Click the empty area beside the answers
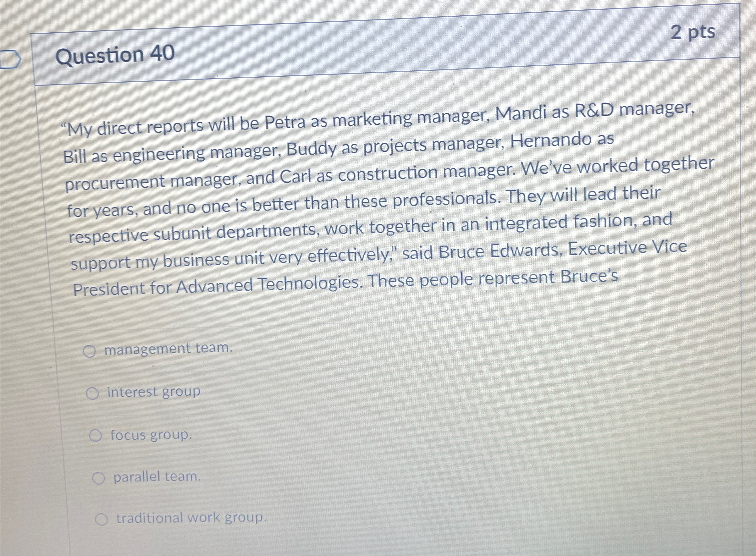The width and height of the screenshot is (756, 556). pos(505,438)
